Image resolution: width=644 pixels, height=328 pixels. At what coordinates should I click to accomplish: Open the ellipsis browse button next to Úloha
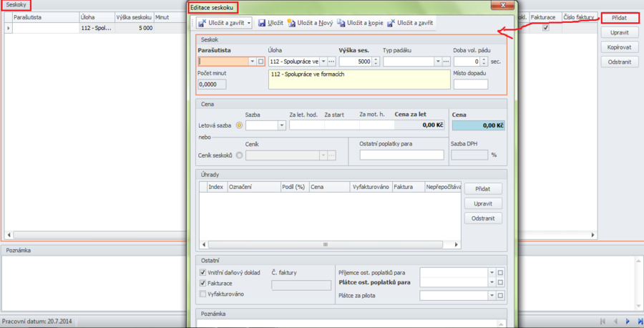pyautogui.click(x=331, y=62)
